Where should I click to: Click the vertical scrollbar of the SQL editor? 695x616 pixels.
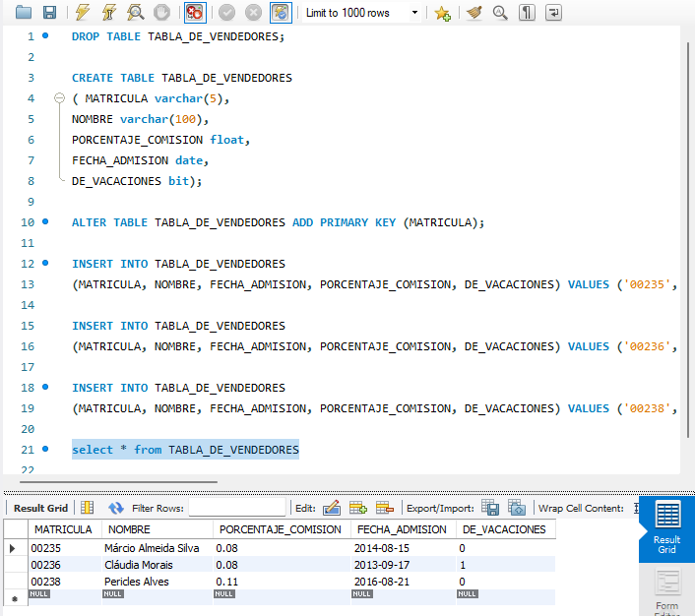688,239
